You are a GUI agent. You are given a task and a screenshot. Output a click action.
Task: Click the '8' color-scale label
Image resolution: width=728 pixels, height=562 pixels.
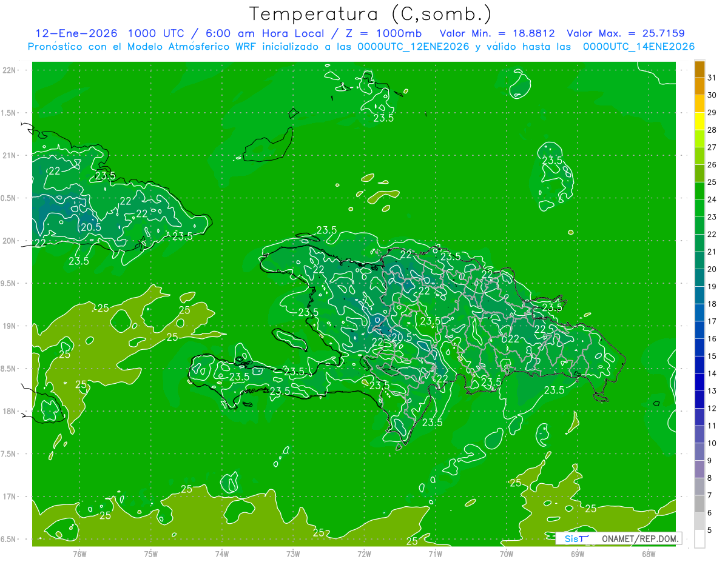click(x=710, y=478)
